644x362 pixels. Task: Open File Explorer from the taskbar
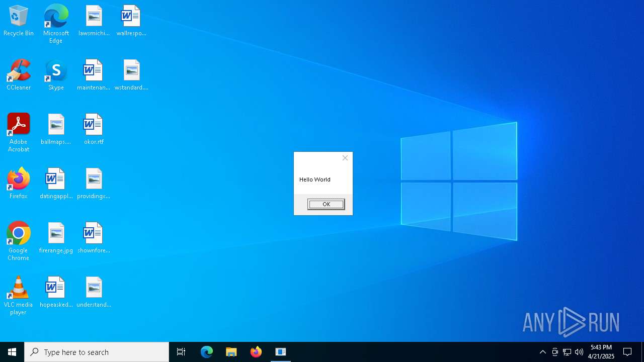231,352
